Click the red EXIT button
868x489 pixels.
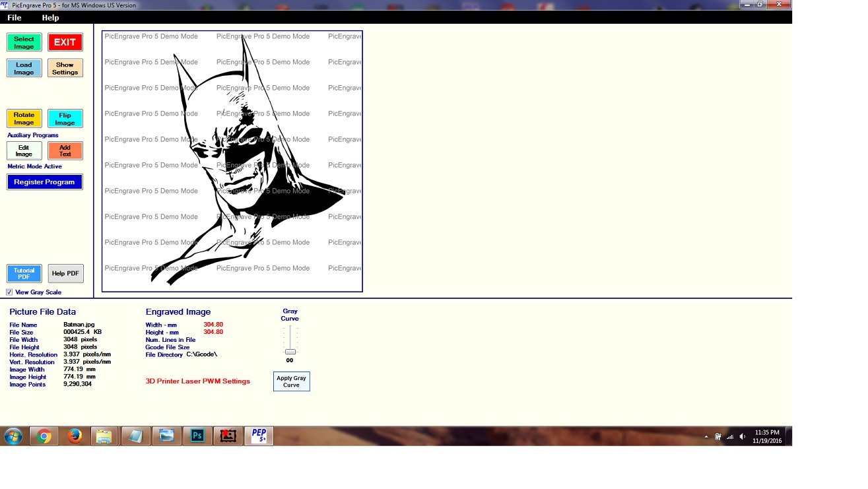coord(65,42)
